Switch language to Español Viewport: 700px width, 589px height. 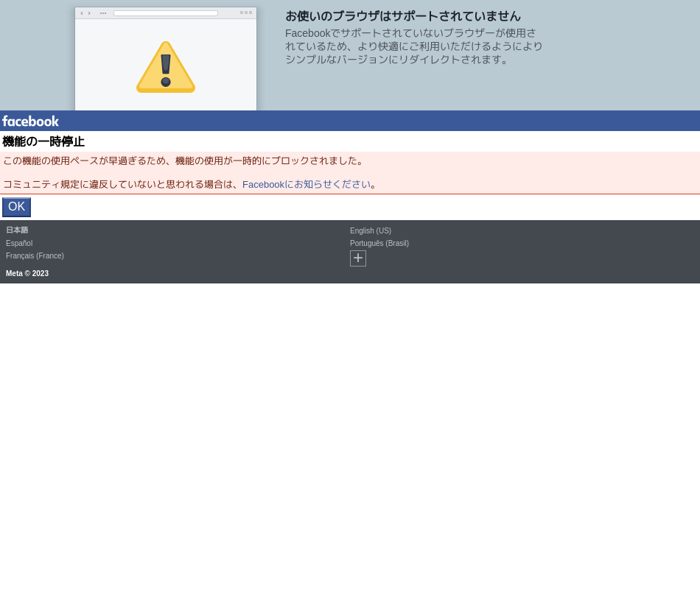point(19,244)
